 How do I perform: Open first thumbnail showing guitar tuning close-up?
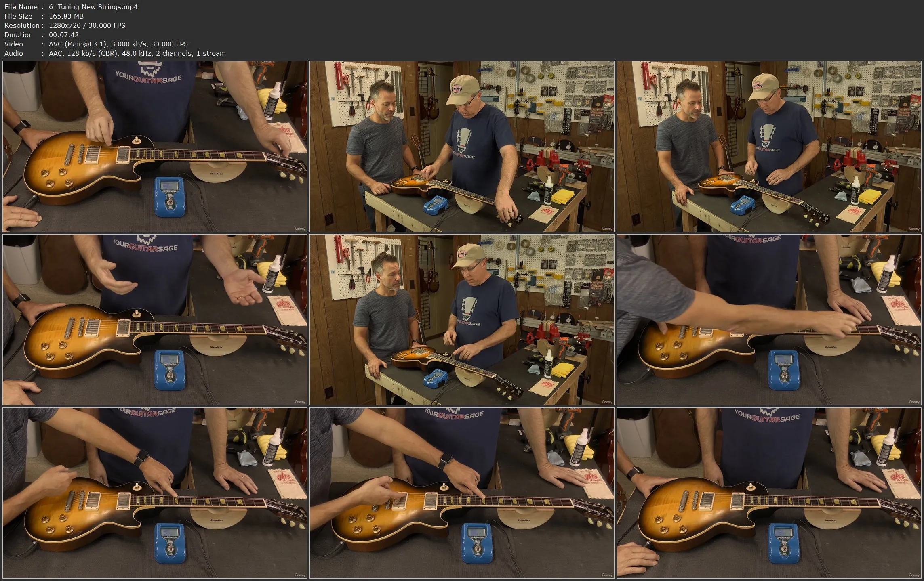pyautogui.click(x=155, y=146)
